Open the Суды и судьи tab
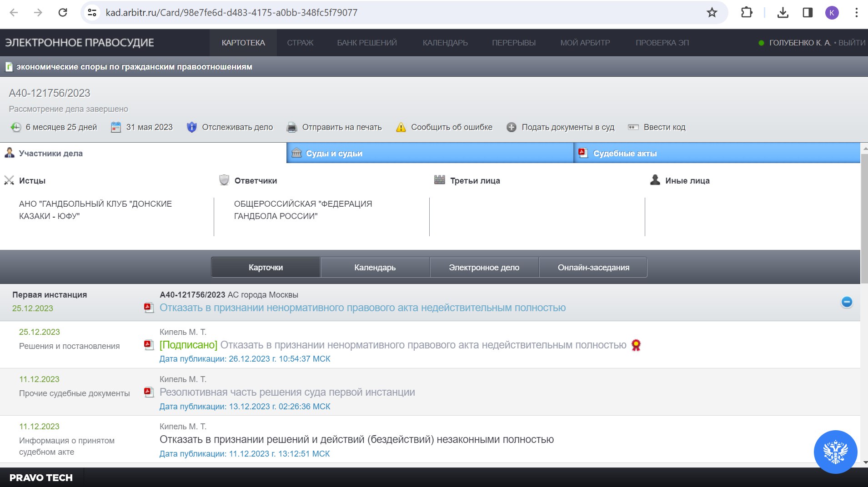868x487 pixels. [334, 154]
